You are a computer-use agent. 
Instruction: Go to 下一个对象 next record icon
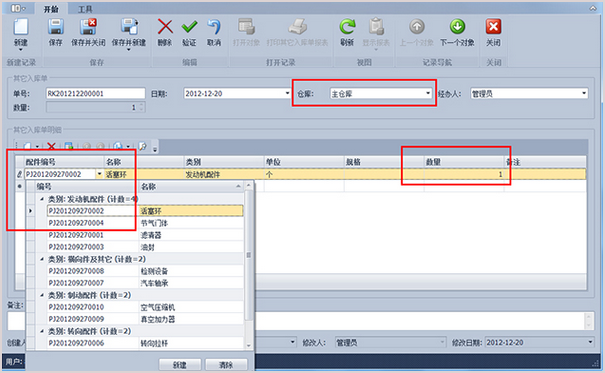[x=457, y=27]
